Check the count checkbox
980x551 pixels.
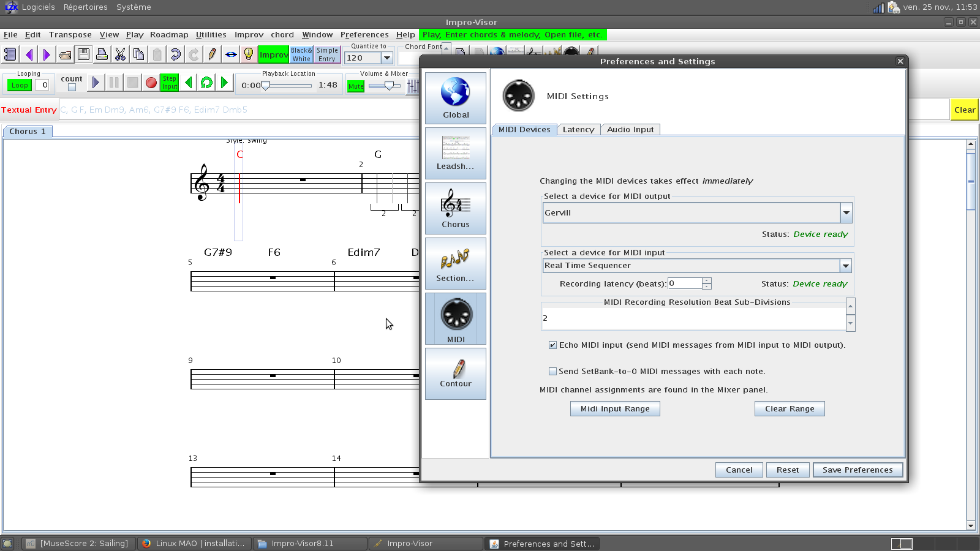tap(72, 87)
